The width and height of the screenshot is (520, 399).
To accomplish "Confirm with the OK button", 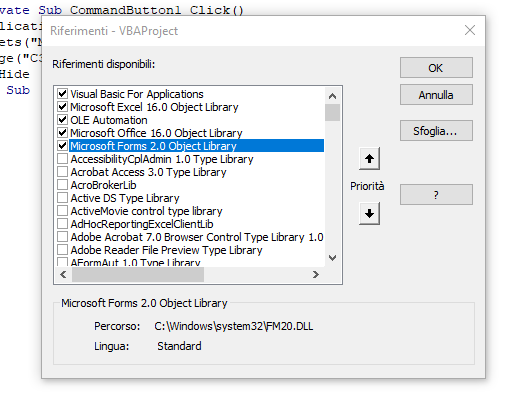I will [x=436, y=68].
